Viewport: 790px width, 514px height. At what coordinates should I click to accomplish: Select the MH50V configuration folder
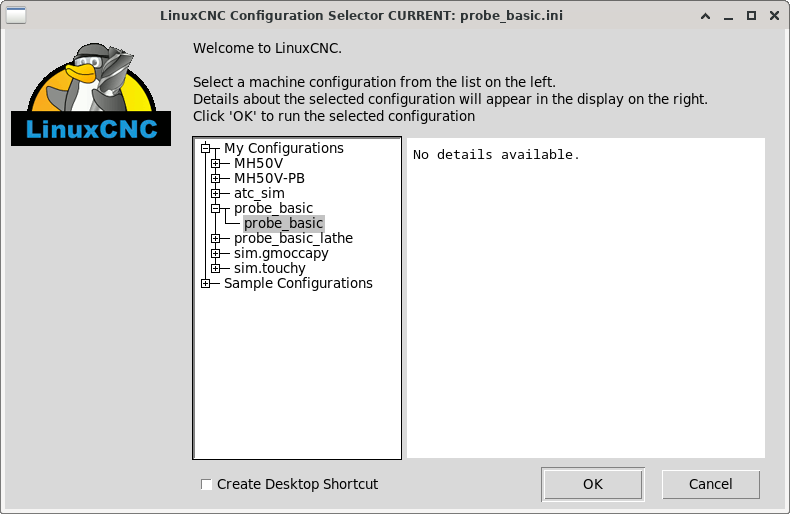point(258,163)
